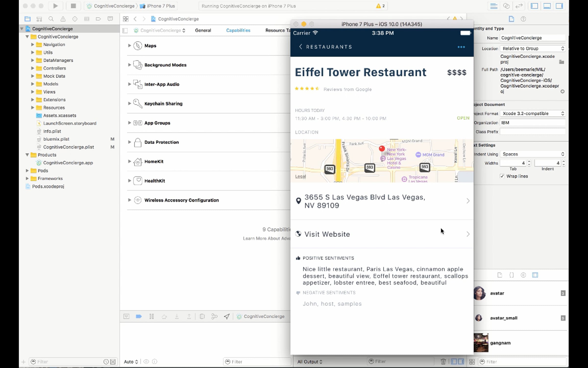Select LaunchScreen.storyboard in the navigator
Viewport: 588px width, 368px height.
point(70,123)
